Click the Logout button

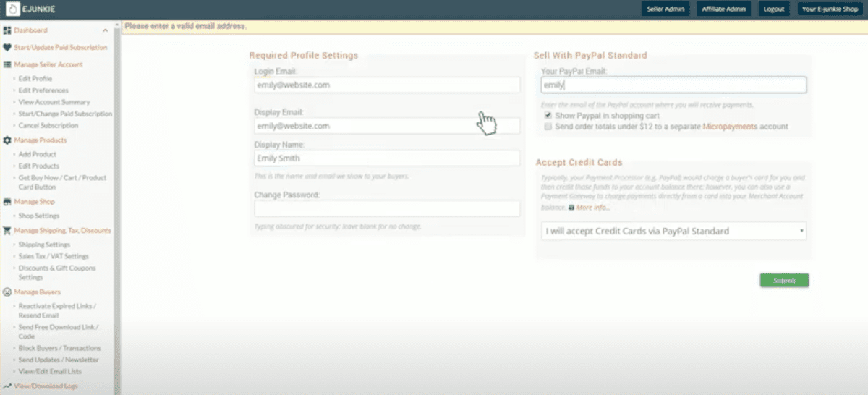(x=773, y=9)
